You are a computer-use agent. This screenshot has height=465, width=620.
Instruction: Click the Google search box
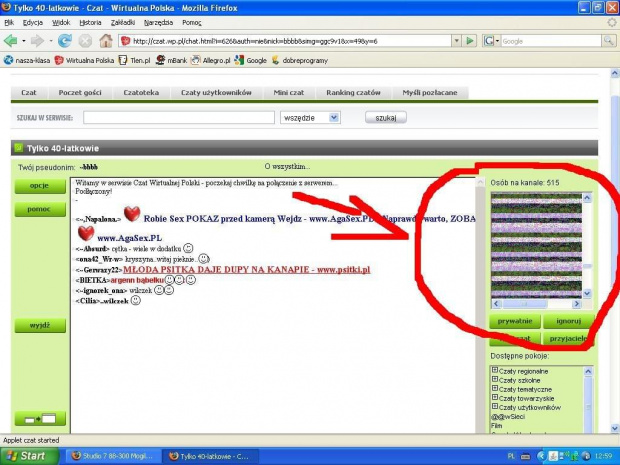(x=551, y=41)
